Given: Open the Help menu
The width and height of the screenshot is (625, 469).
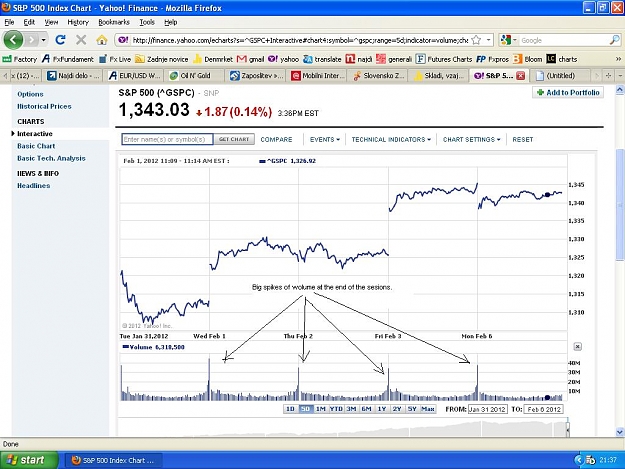Looking at the screenshot, I should 171,22.
